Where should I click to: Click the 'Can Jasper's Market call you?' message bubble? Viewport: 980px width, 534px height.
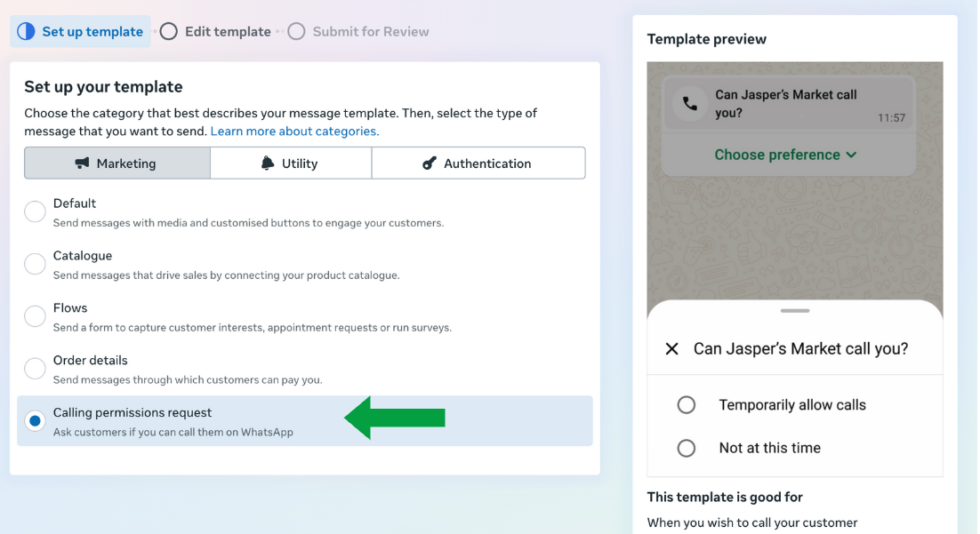[789, 103]
